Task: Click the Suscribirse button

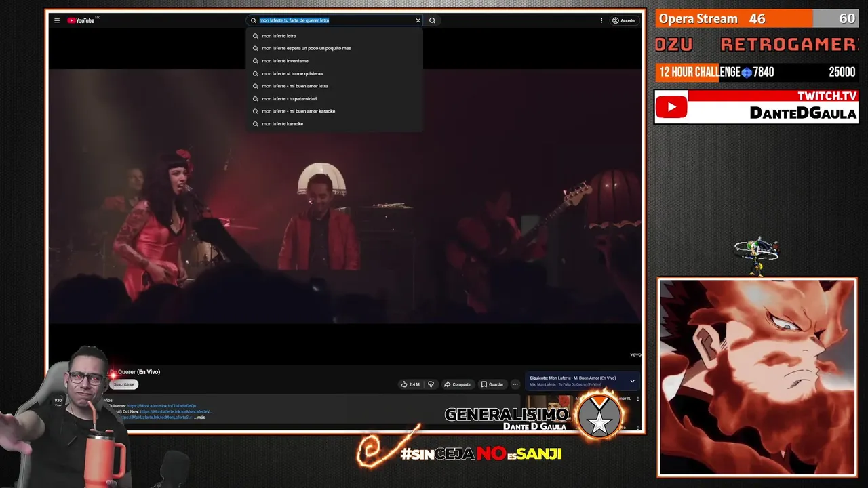Action: (x=123, y=384)
